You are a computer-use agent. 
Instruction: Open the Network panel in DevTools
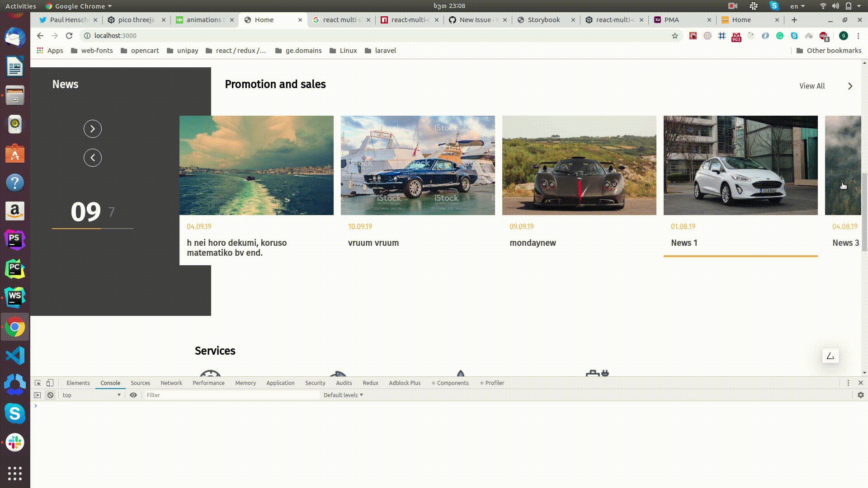click(171, 383)
